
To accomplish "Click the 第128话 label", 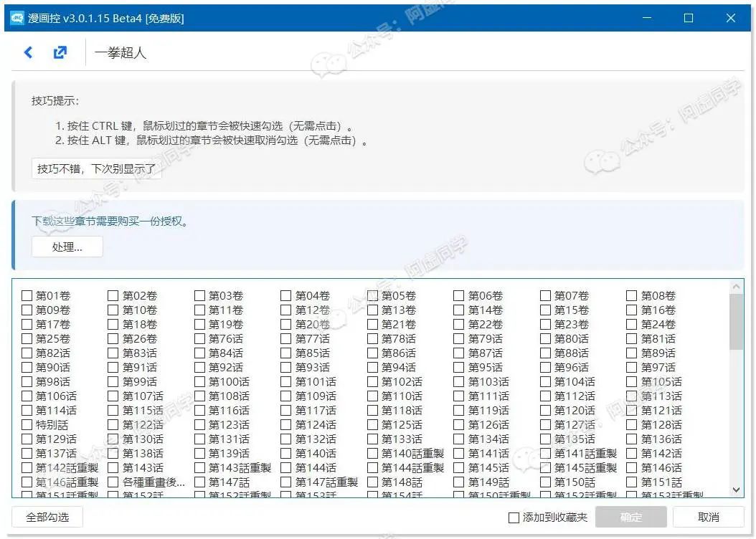I will (x=661, y=425).
